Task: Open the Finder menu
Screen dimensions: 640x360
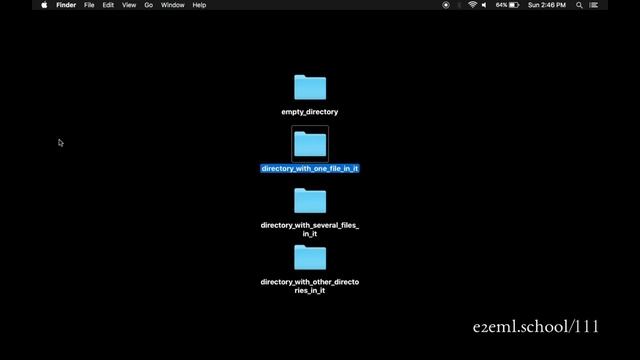Action: click(66, 5)
